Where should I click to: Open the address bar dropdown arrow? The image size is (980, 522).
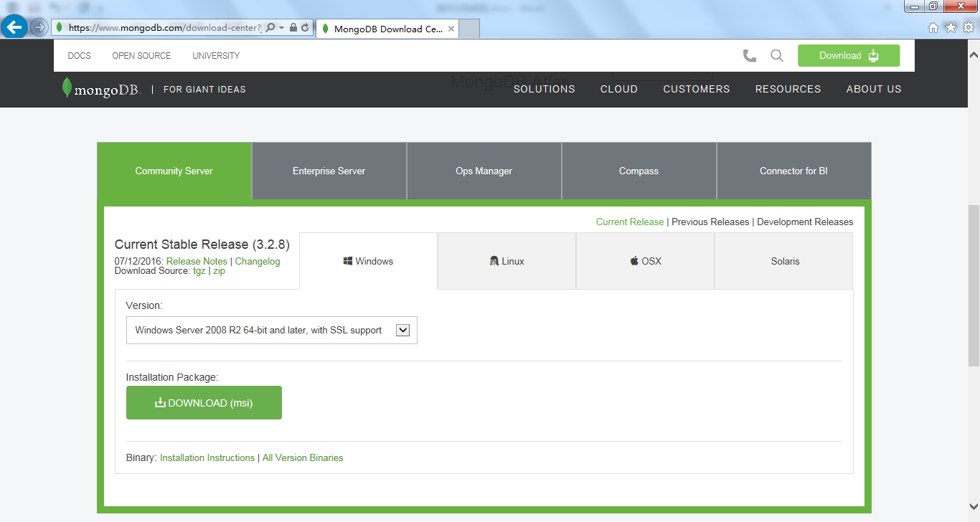(281, 28)
